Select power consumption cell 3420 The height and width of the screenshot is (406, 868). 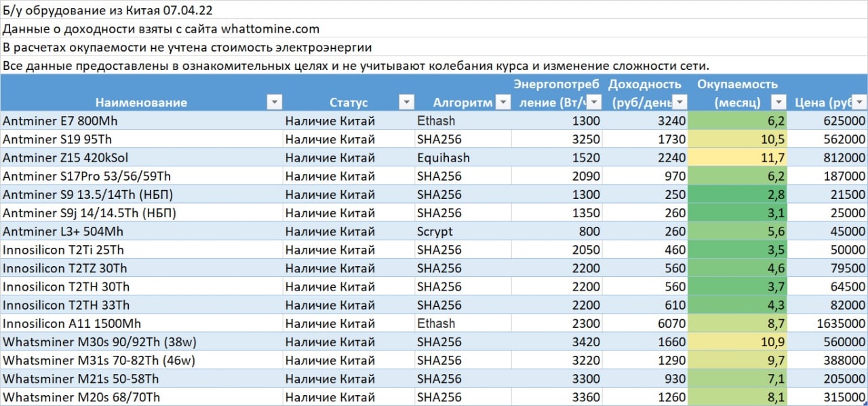point(557,342)
